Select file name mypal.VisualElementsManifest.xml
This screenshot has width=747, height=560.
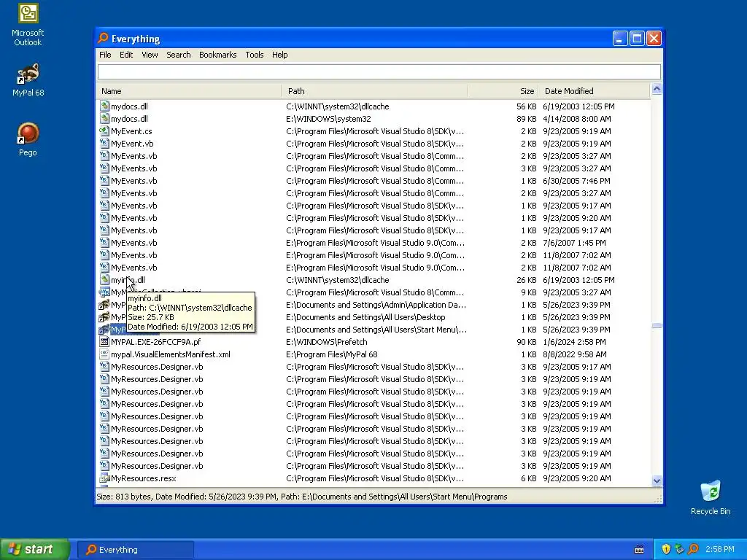coord(171,354)
